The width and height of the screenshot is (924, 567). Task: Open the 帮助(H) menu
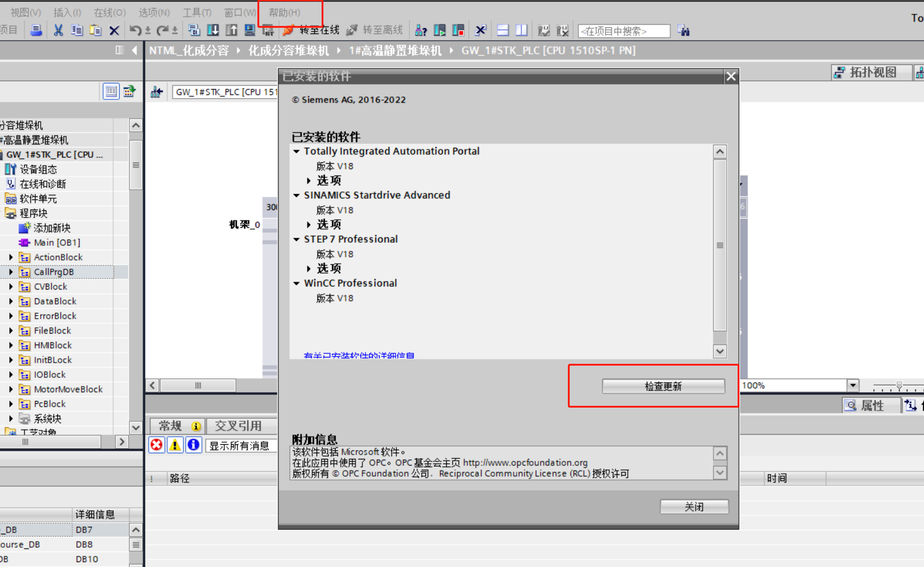285,12
